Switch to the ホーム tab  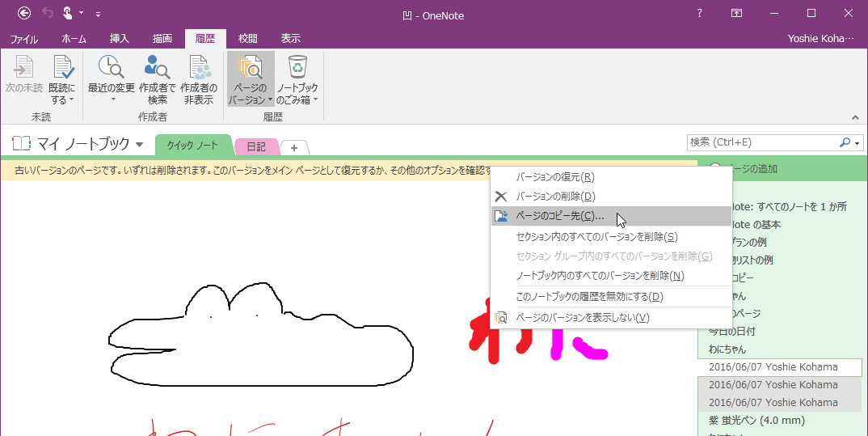[74, 38]
